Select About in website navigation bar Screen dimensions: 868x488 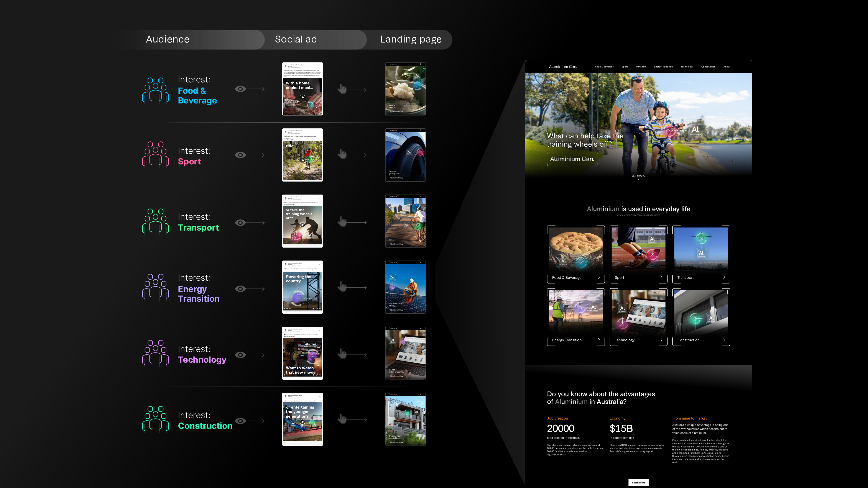click(727, 67)
